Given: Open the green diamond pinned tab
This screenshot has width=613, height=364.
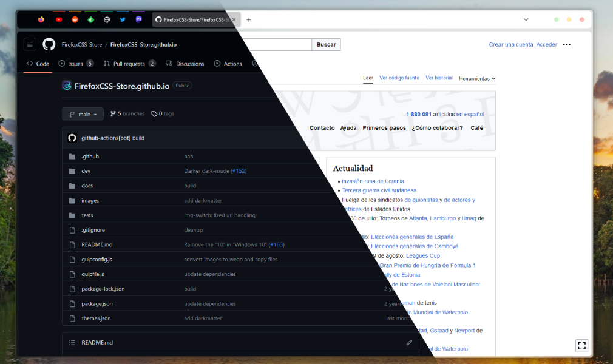Looking at the screenshot, I should [x=90, y=19].
